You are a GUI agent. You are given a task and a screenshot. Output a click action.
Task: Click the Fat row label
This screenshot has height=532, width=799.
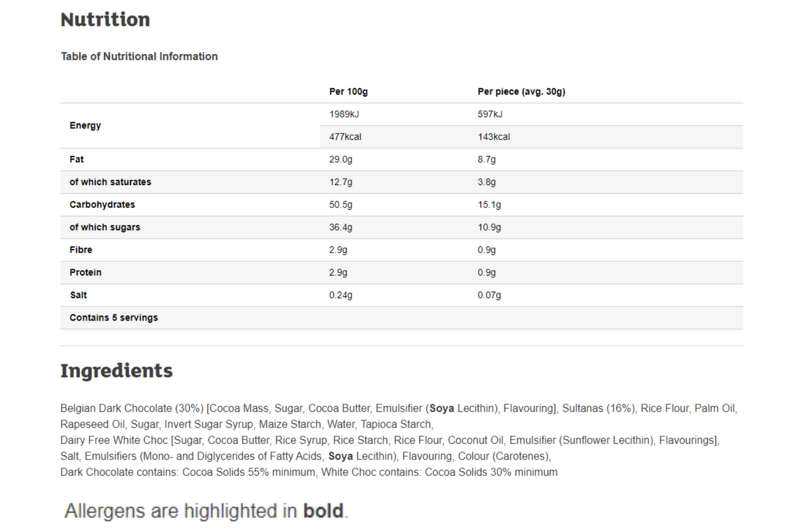[x=77, y=159]
